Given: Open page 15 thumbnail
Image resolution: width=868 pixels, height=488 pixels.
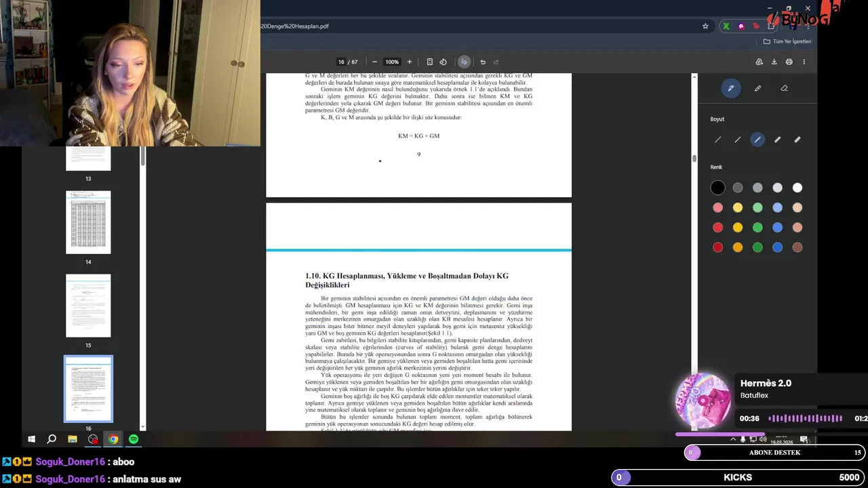Looking at the screenshot, I should point(88,306).
